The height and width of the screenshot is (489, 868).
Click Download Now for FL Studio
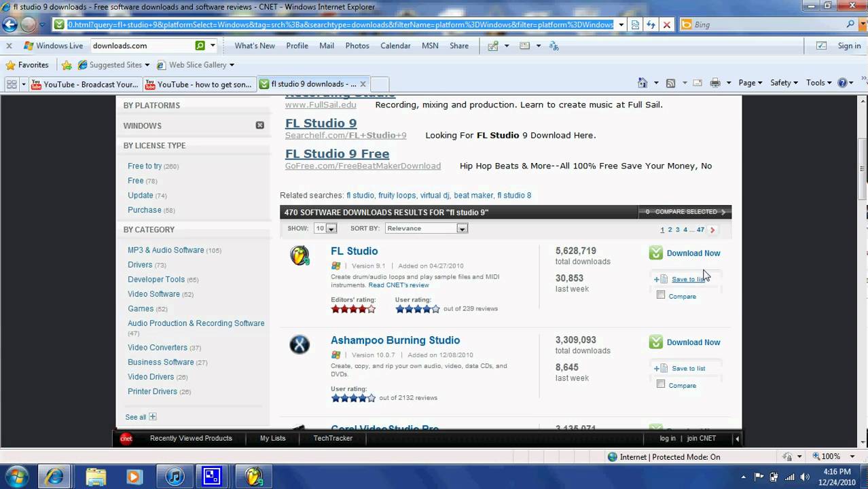[x=693, y=253]
